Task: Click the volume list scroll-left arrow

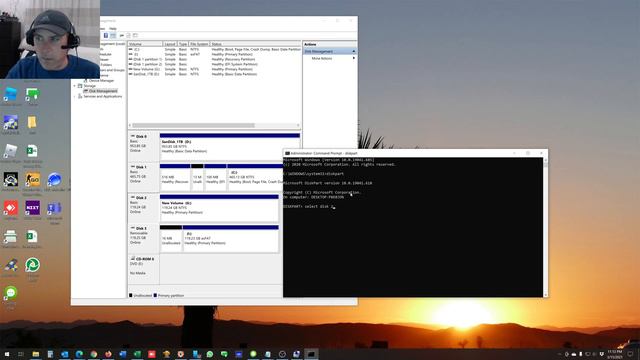Action: click(130, 125)
